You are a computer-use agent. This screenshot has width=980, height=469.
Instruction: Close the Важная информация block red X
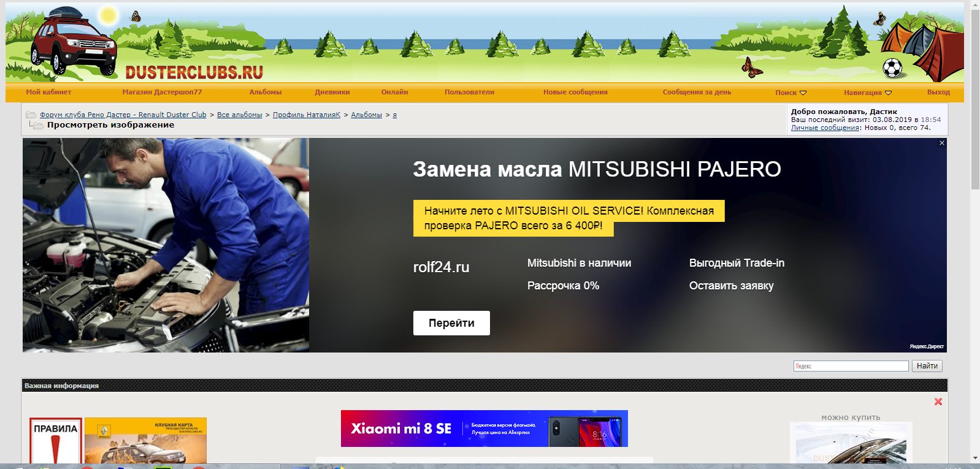pos(938,402)
